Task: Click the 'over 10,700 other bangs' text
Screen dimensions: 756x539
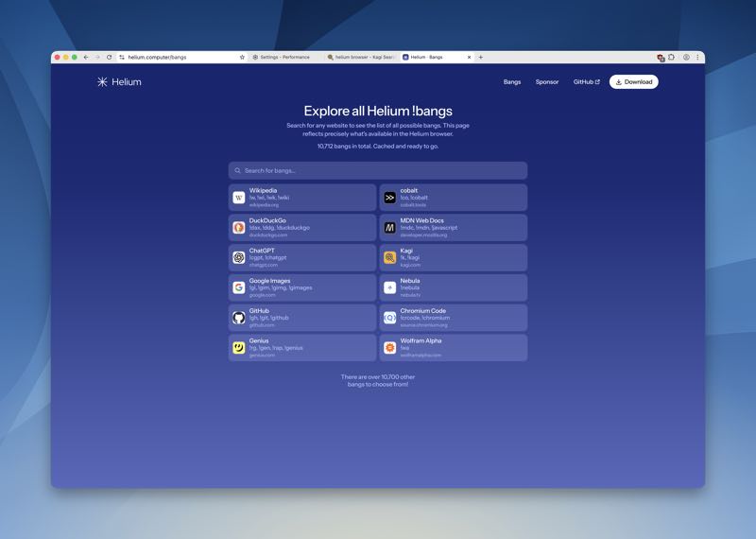Action: (377, 380)
